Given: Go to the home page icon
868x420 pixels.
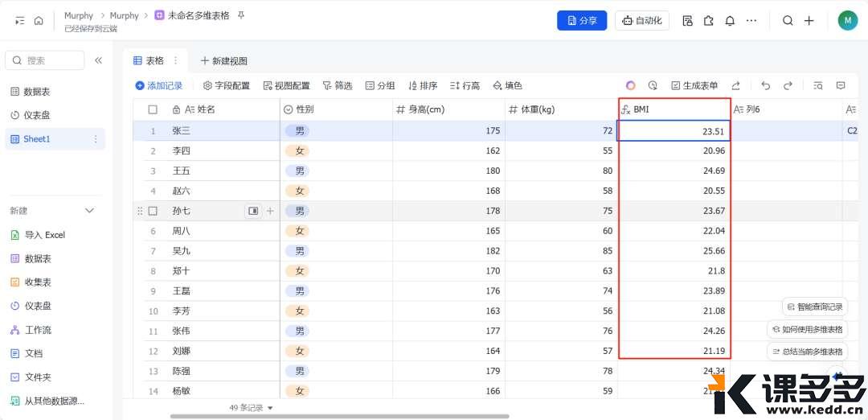Looking at the screenshot, I should click(x=39, y=20).
